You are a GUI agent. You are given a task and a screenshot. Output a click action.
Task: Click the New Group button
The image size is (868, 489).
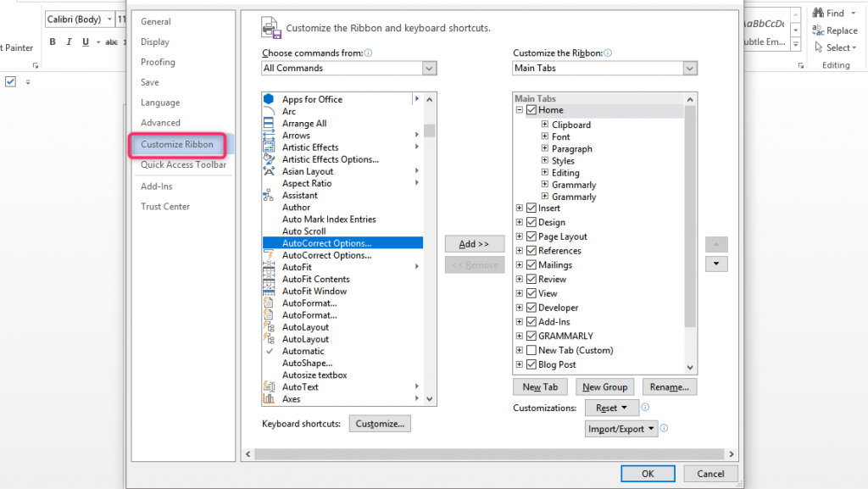click(604, 387)
